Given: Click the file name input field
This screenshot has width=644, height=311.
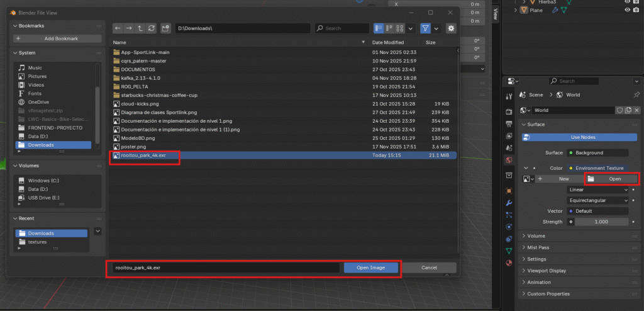Looking at the screenshot, I should [x=226, y=268].
